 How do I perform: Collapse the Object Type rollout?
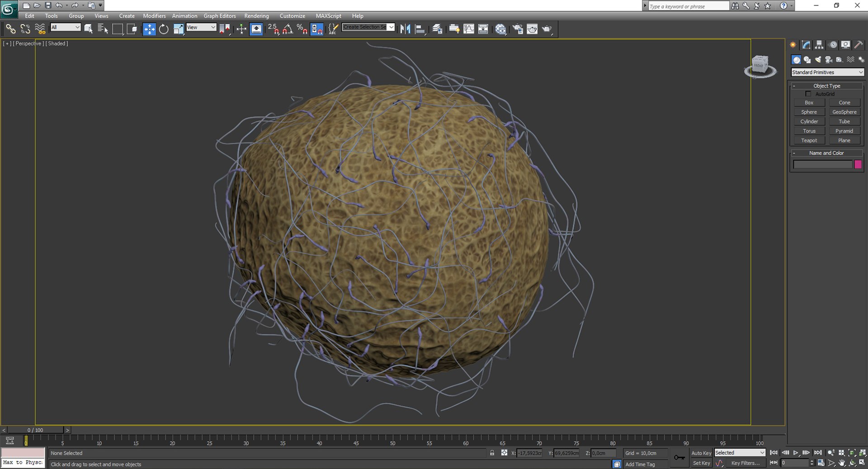point(827,86)
